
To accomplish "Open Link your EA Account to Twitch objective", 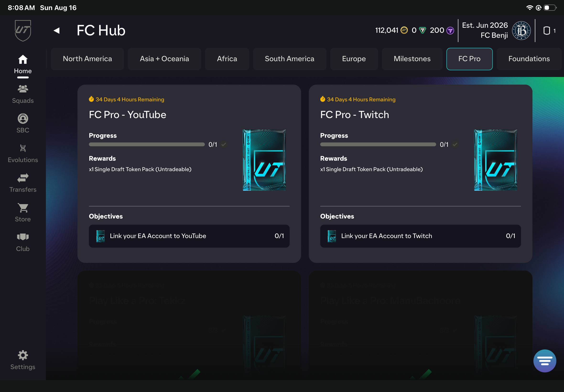I will pyautogui.click(x=420, y=236).
